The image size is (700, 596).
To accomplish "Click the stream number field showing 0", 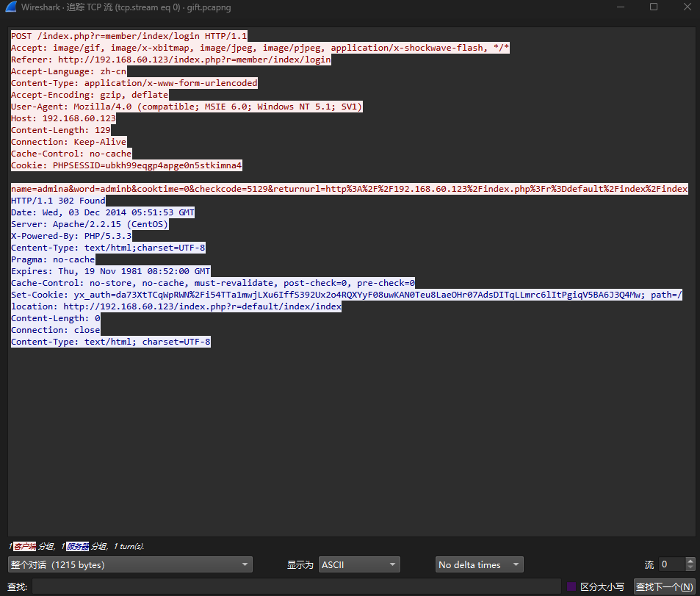I will click(672, 564).
